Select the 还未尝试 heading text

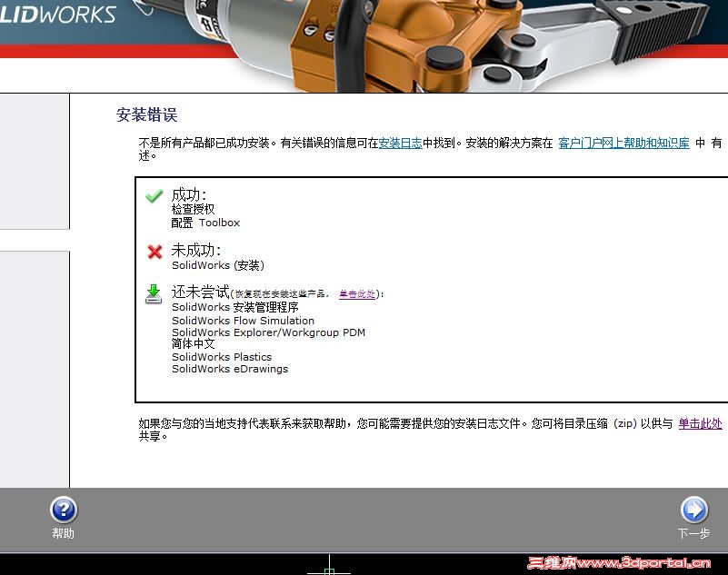point(201,292)
